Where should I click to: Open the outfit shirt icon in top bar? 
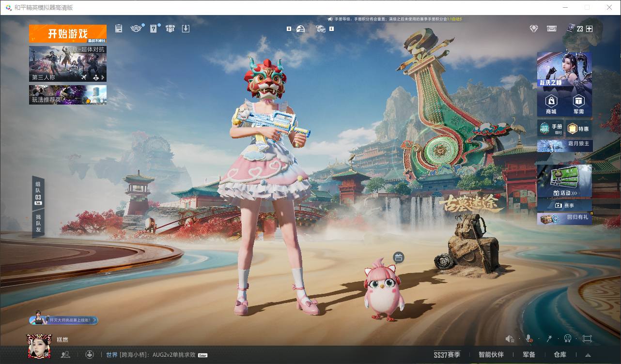[170, 29]
